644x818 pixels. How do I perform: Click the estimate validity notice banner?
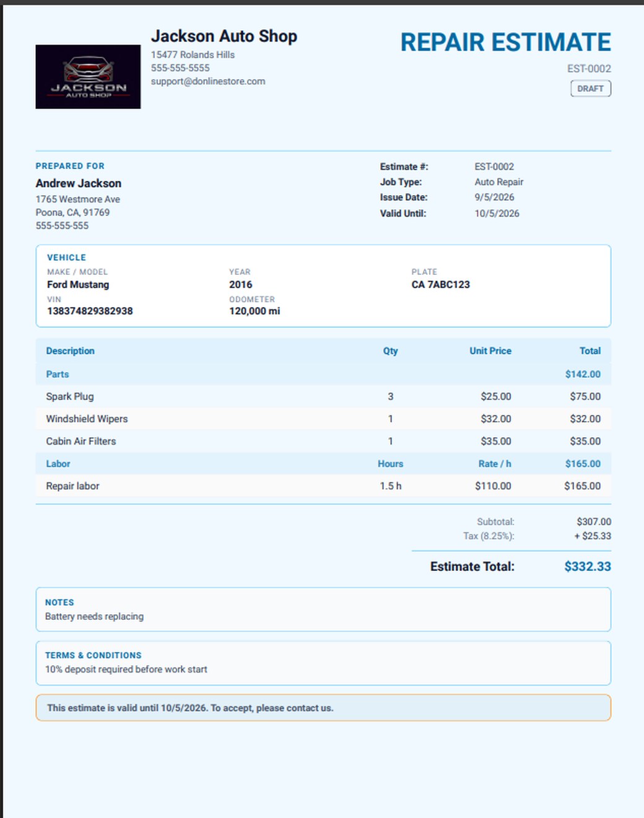tap(323, 708)
